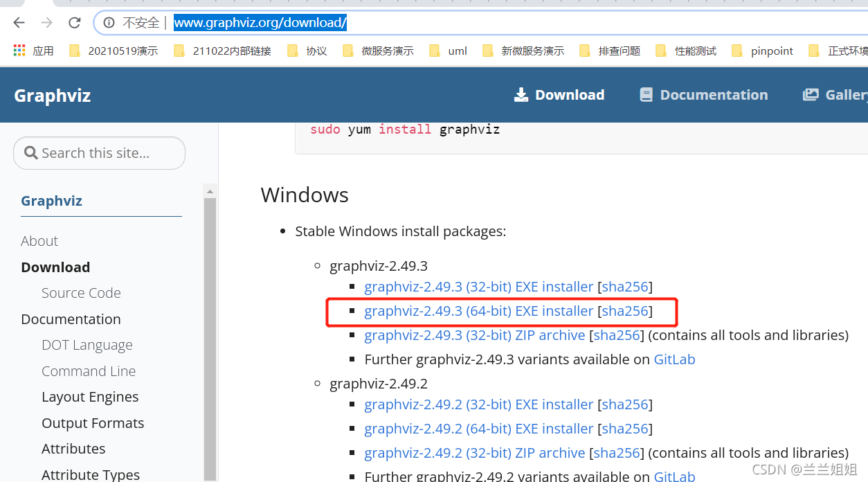
Task: Download graphviz-2.49.3 (32-bit) ZIP archive
Action: point(475,335)
